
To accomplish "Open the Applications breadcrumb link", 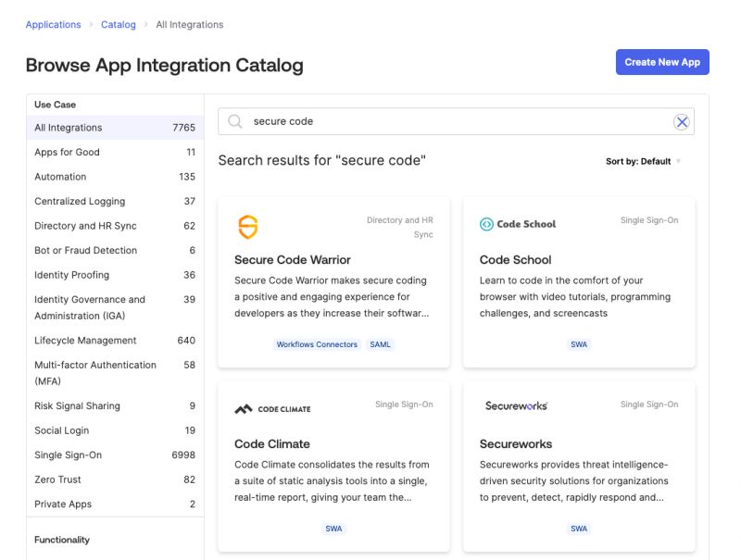I will 53,24.
